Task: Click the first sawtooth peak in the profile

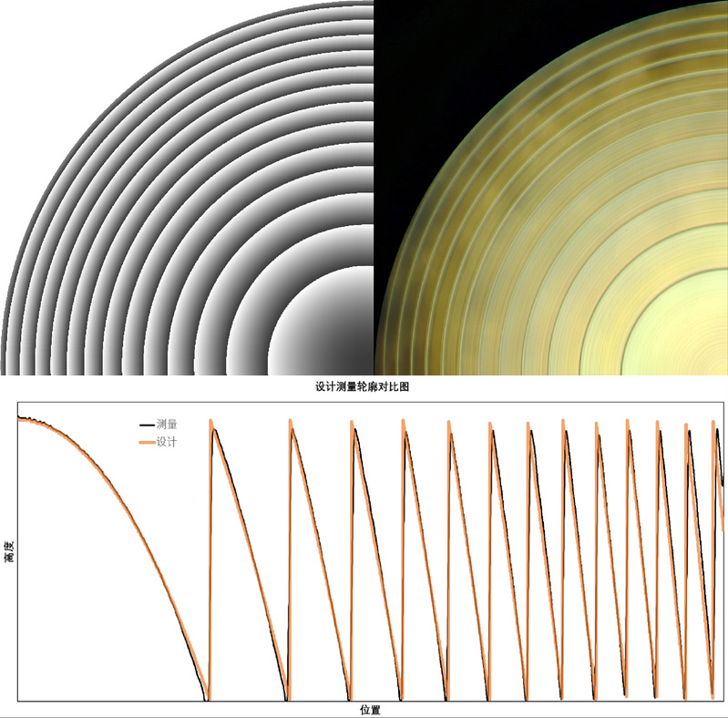Action: point(211,425)
